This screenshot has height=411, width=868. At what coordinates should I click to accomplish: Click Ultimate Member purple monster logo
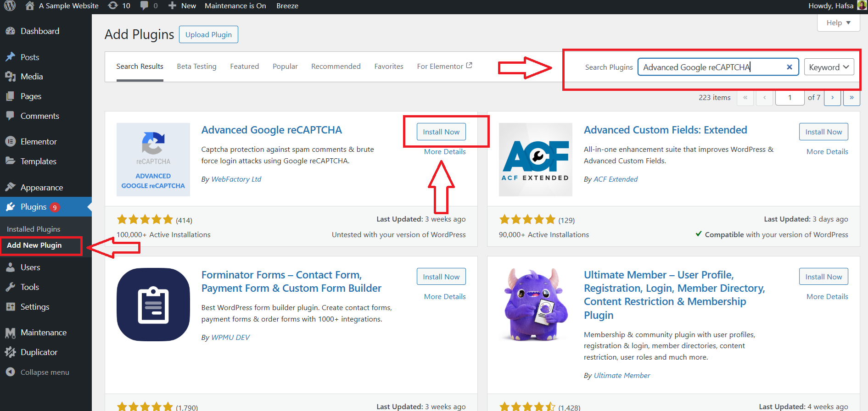535,305
